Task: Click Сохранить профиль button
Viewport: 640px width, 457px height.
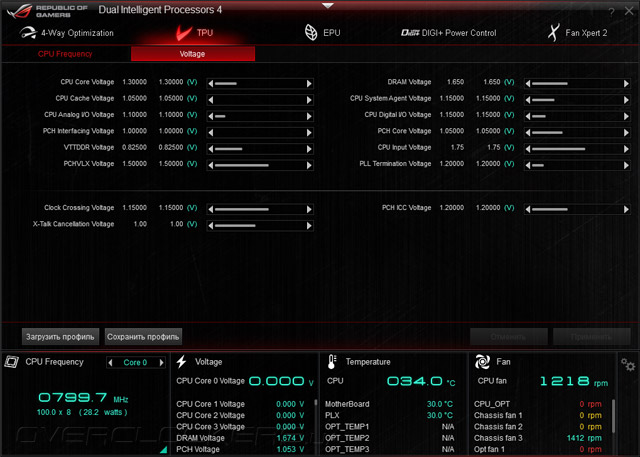Action: 143,337
